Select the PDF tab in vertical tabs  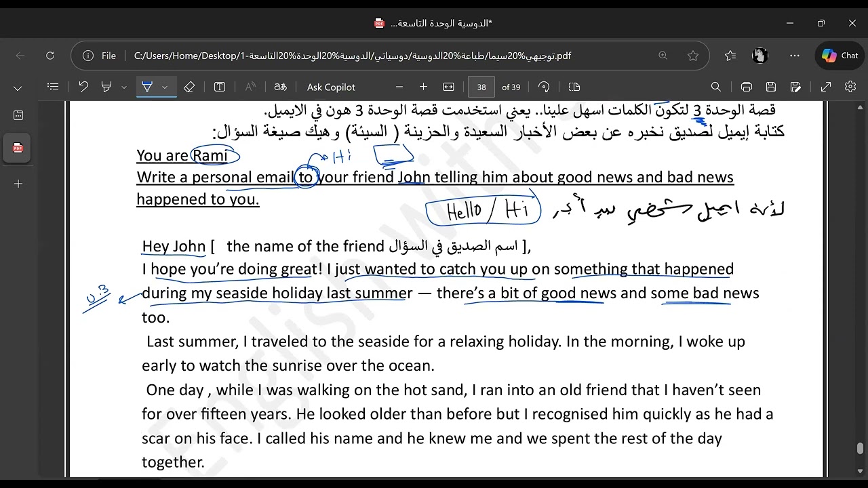tap(18, 148)
